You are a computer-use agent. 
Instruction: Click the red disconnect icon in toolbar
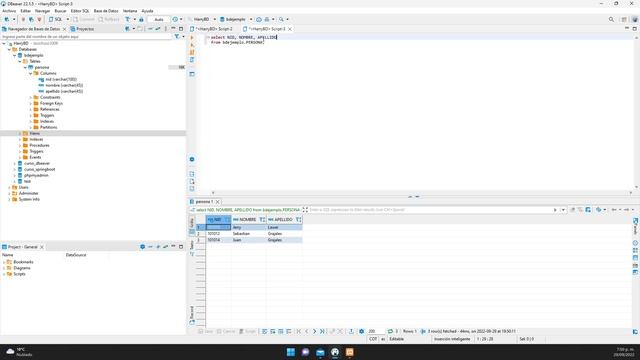click(x=39, y=19)
